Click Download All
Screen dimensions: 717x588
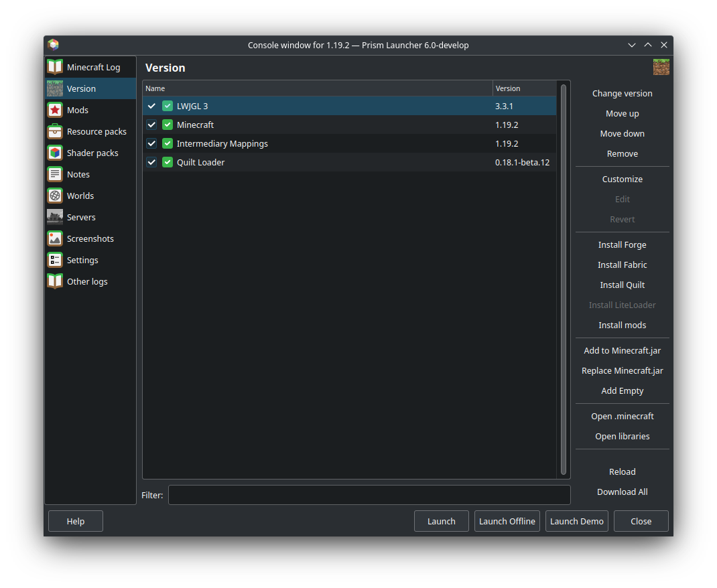tap(622, 492)
